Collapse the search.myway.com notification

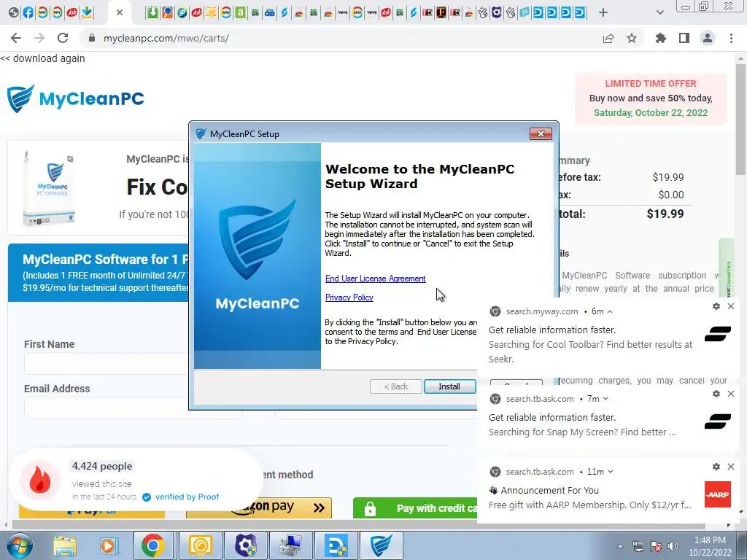click(x=610, y=311)
